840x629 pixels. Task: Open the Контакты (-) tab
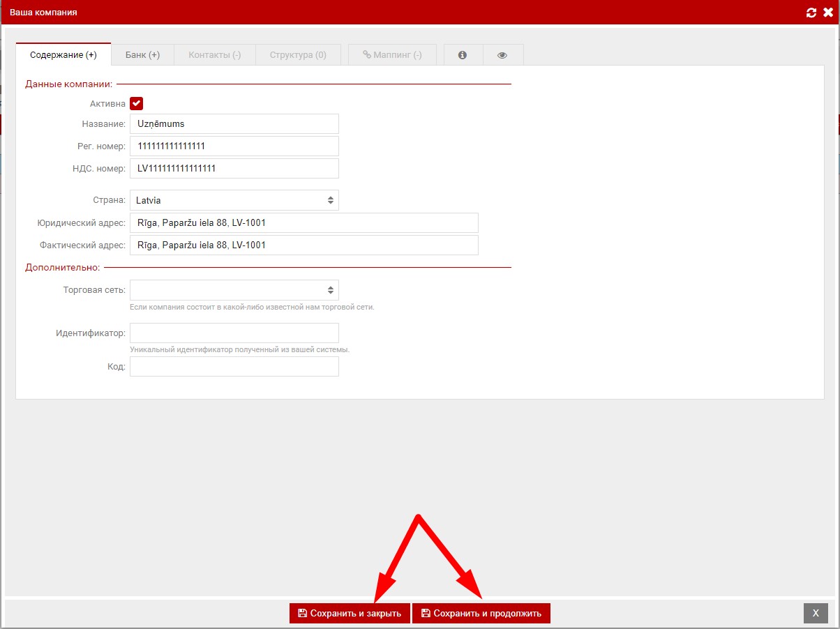214,55
